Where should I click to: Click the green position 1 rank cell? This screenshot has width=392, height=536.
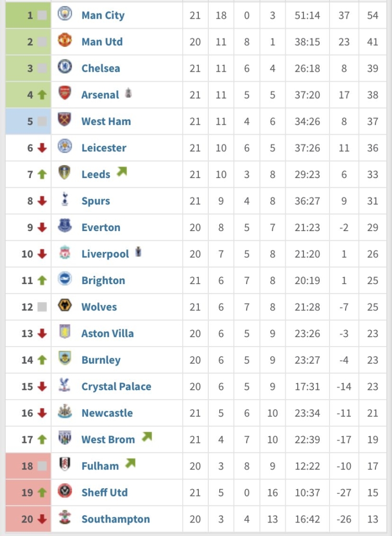coord(28,16)
